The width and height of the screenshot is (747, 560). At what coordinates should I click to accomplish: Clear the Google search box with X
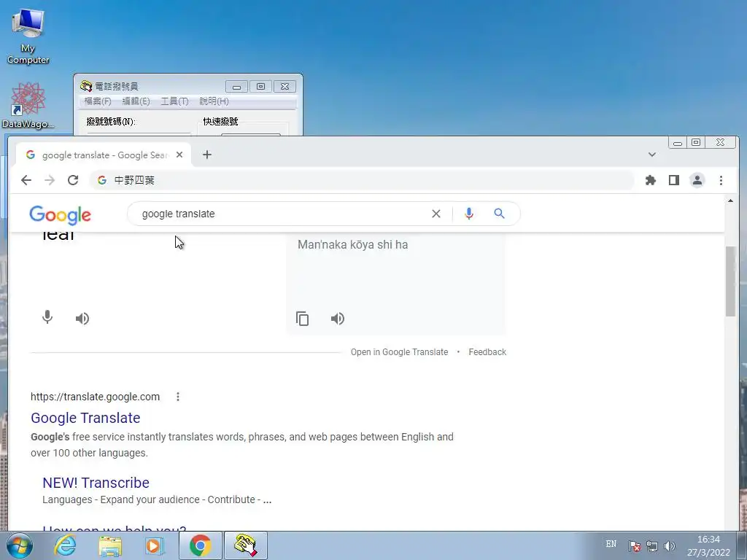[x=436, y=214]
